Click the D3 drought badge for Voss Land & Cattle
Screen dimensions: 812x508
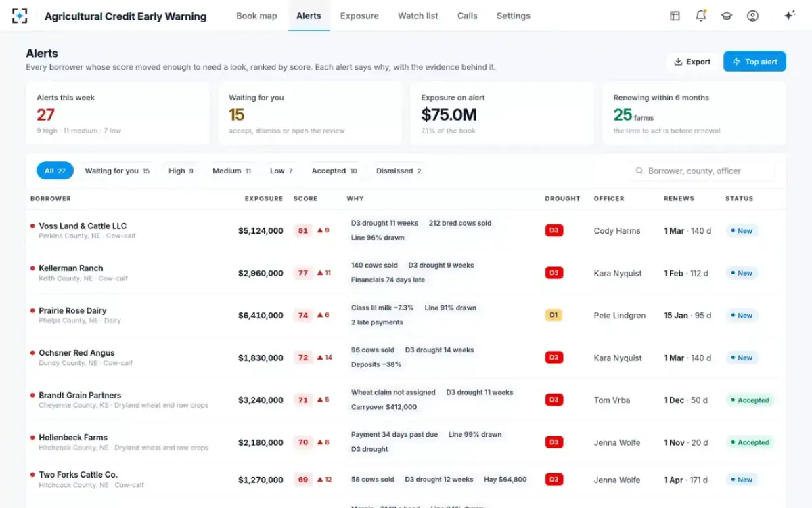(x=554, y=230)
